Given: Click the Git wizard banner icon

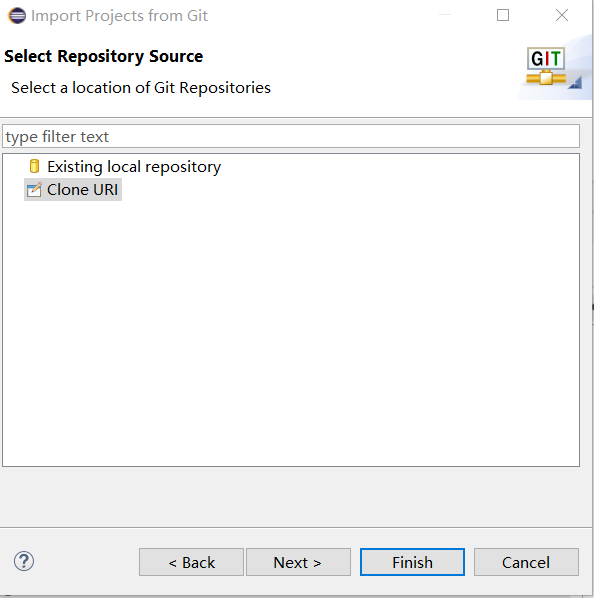Looking at the screenshot, I should [x=546, y=66].
